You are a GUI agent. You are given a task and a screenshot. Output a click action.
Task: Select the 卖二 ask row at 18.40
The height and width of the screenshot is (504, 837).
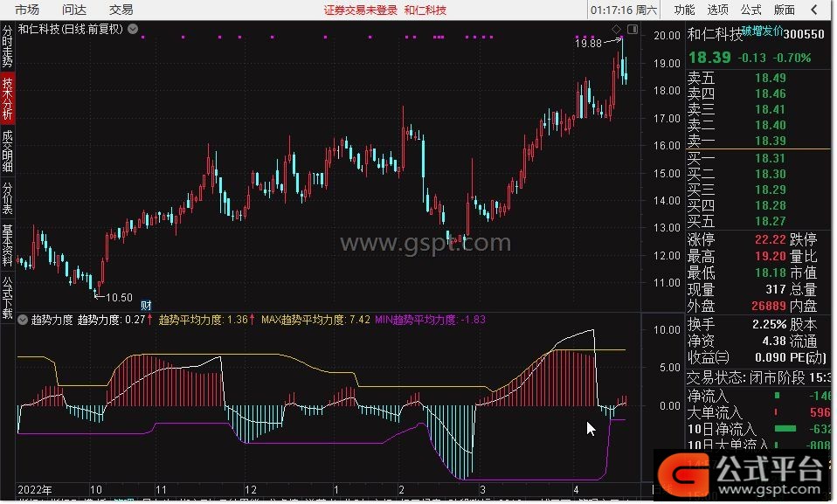759,125
